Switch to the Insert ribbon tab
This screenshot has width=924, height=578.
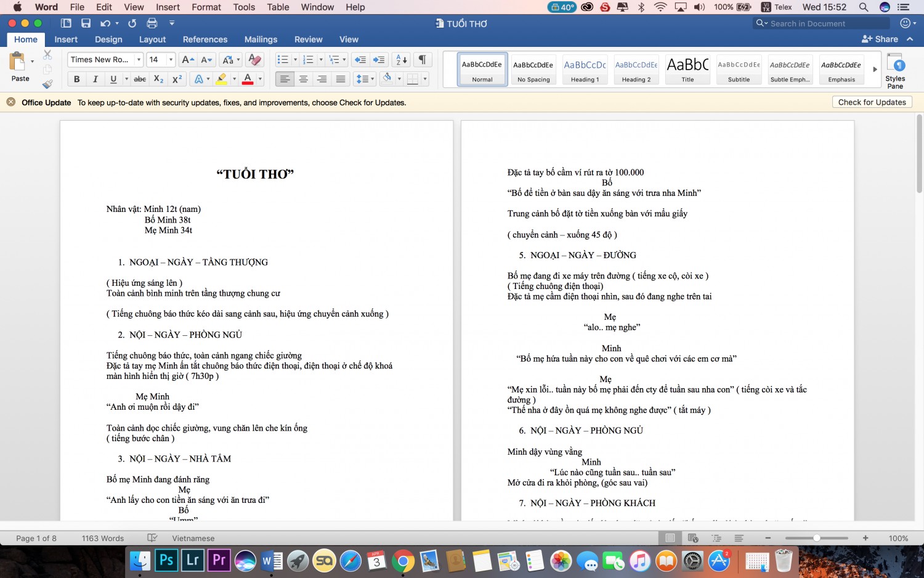point(66,39)
